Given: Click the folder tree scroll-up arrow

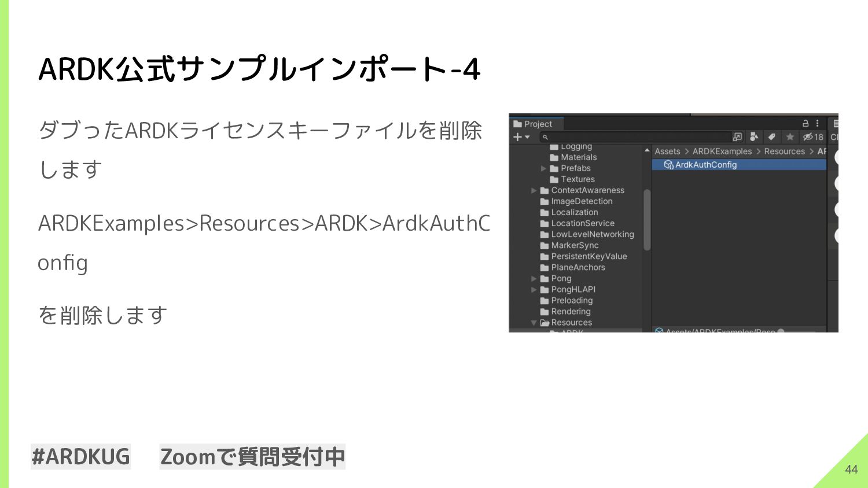Looking at the screenshot, I should click(647, 150).
